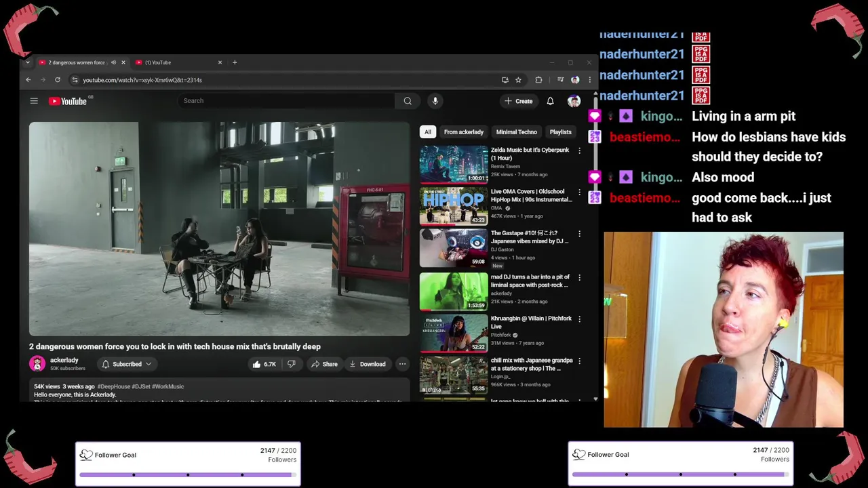This screenshot has width=868, height=488.
Task: Share the video
Action: click(324, 364)
